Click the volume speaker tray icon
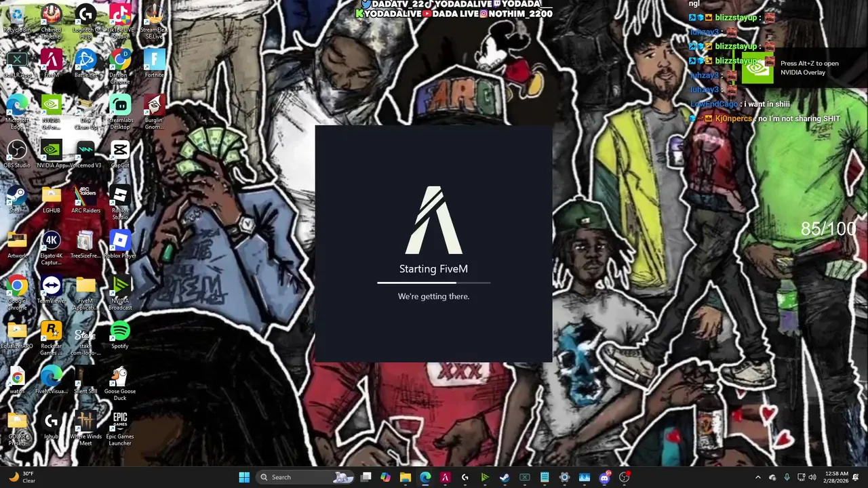 (812, 477)
